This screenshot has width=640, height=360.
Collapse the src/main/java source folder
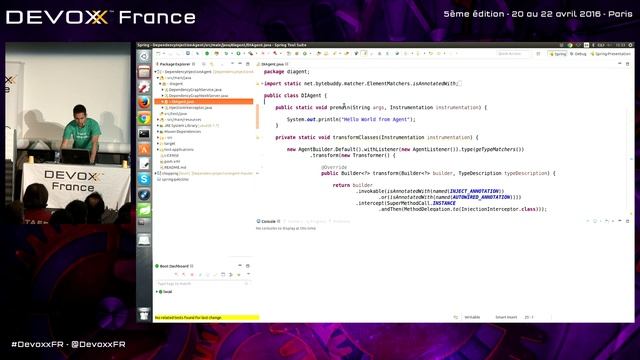[x=158, y=78]
